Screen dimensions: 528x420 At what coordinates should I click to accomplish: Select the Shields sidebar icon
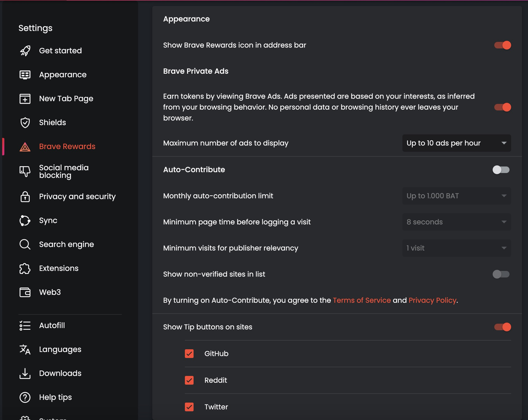[x=25, y=122]
